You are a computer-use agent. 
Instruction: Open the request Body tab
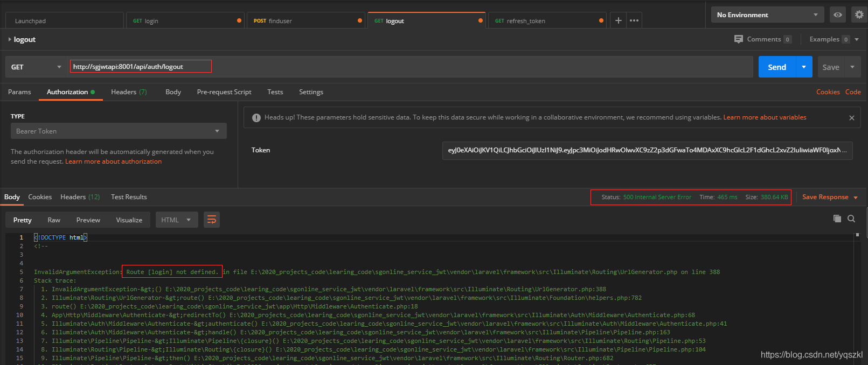173,92
